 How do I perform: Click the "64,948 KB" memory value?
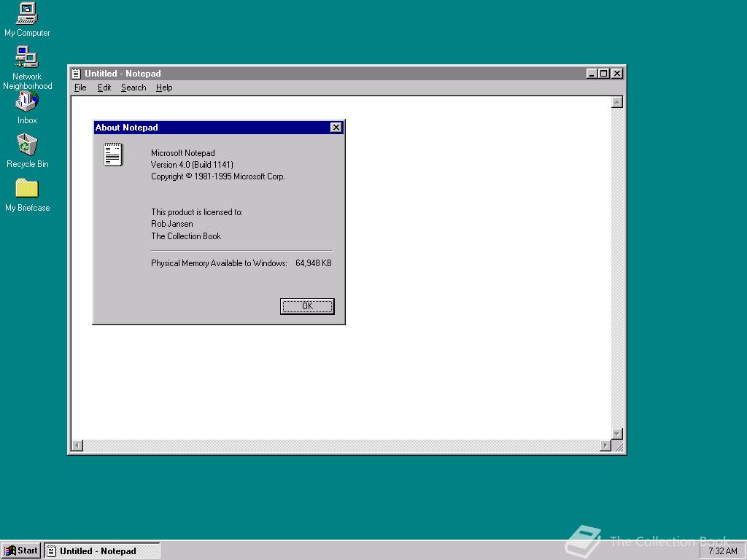click(314, 263)
